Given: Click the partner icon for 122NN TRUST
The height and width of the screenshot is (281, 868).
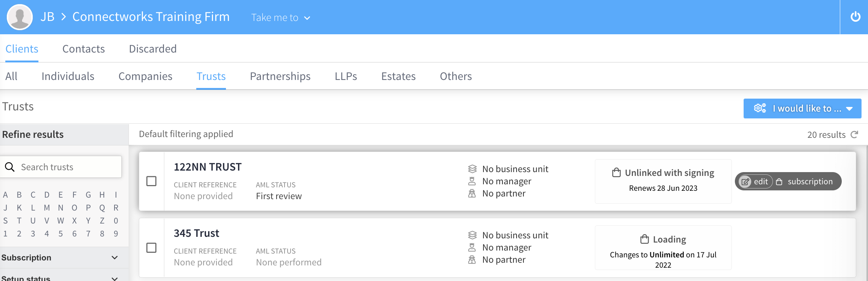Looking at the screenshot, I should coord(472,193).
